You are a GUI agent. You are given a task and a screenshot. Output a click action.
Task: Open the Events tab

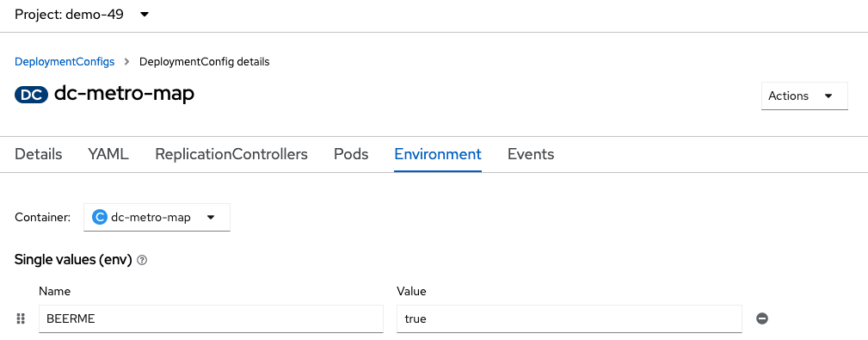pos(531,154)
